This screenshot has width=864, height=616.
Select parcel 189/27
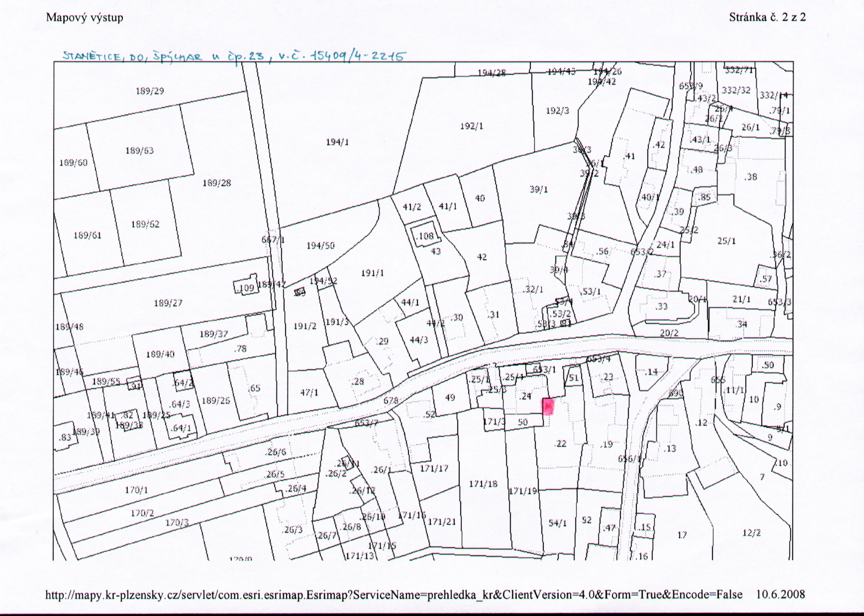(168, 303)
